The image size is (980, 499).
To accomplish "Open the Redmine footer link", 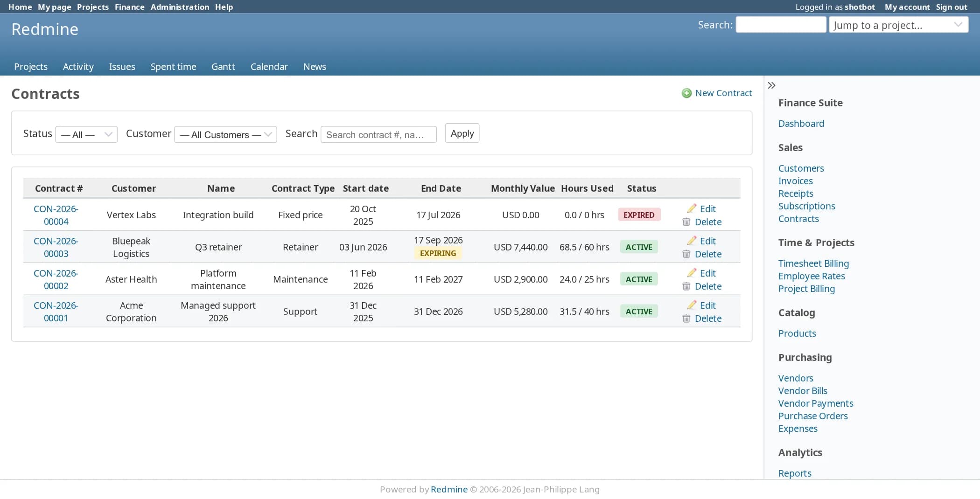I will pos(449,489).
